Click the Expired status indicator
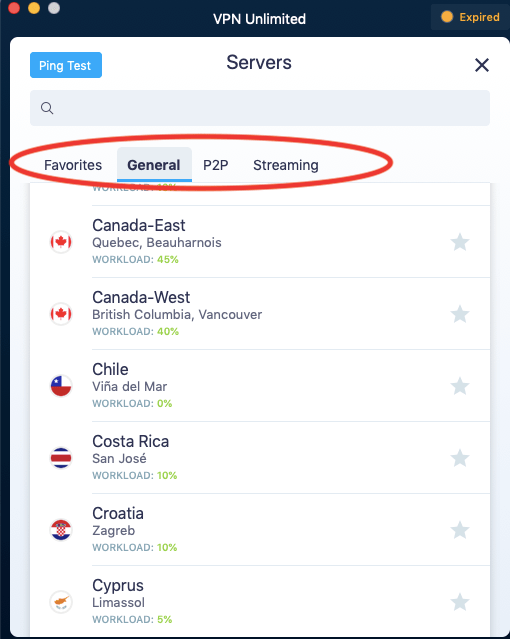 (470, 17)
